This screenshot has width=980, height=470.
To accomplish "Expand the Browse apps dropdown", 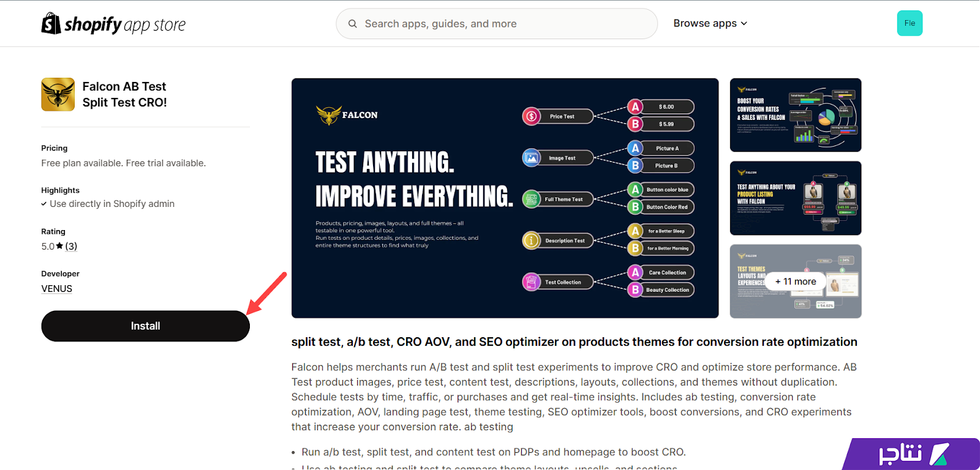I will (x=710, y=23).
